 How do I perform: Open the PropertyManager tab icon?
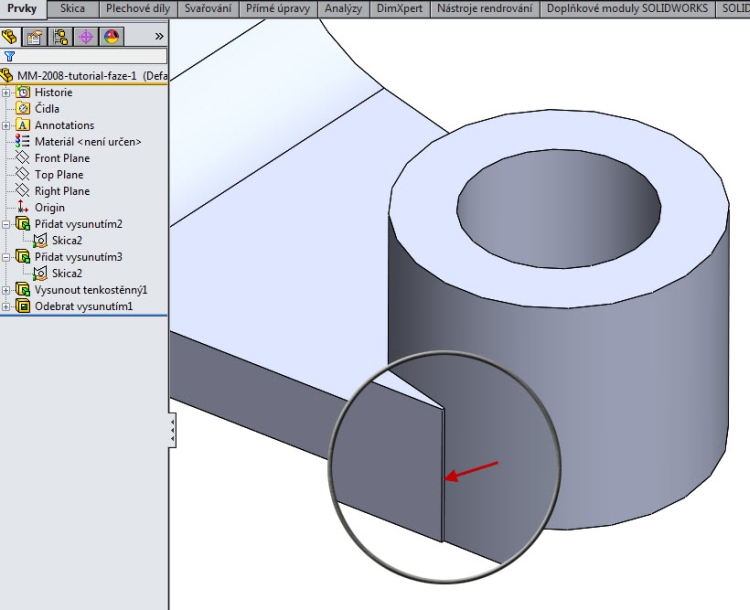(34, 36)
